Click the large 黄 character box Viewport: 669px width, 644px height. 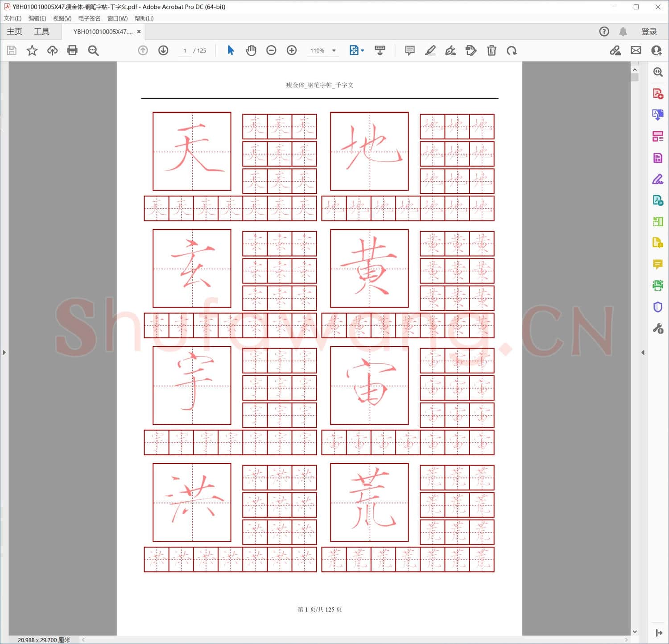pyautogui.click(x=369, y=269)
